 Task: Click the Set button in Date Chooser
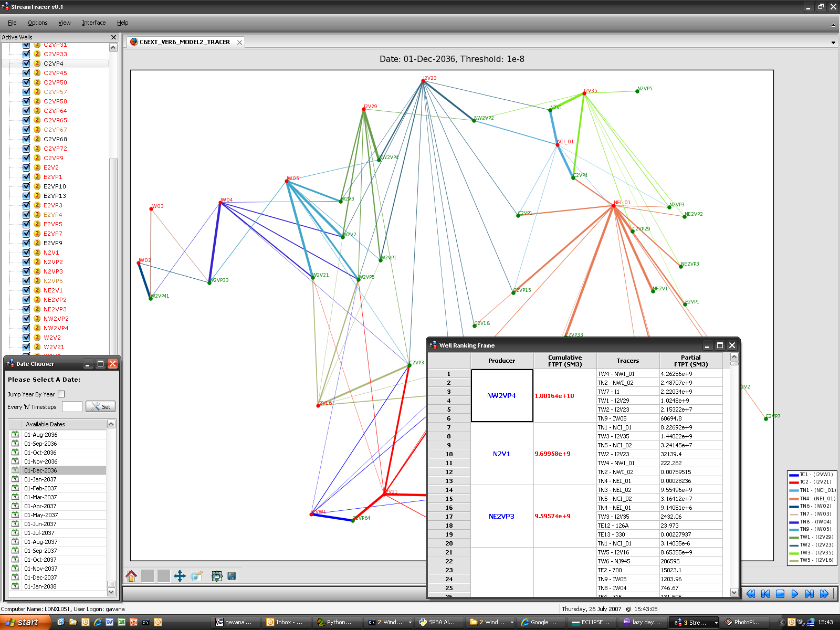click(x=100, y=407)
